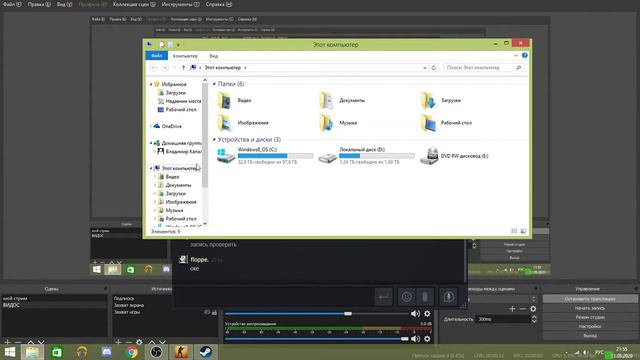Click the send arrow in the chat overlay
Viewport: 640px width, 360px height.
[x=384, y=297]
